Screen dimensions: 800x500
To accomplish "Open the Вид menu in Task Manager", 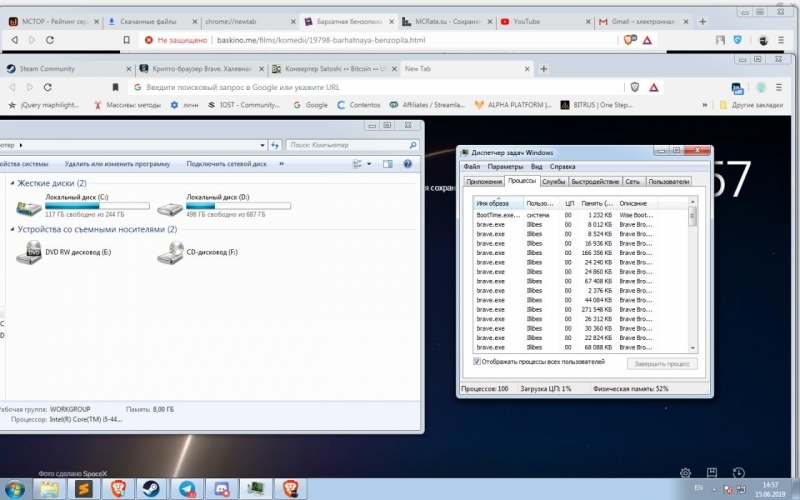I will pos(536,166).
